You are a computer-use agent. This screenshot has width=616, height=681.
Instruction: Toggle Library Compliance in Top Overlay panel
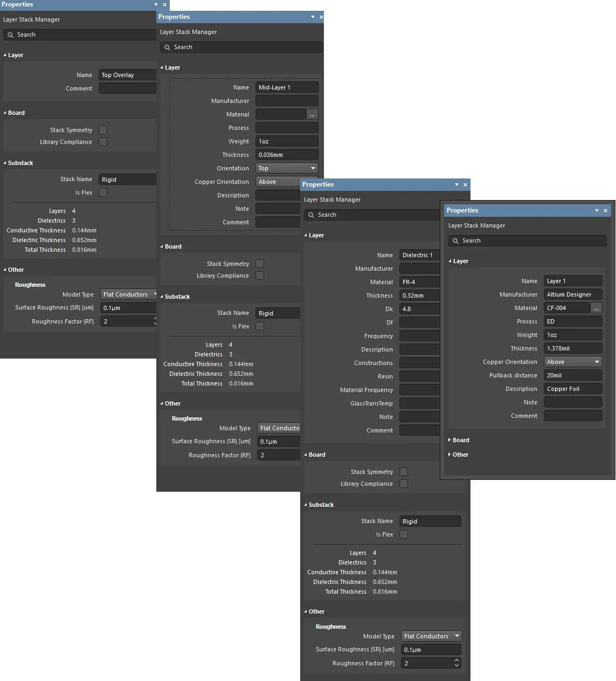point(103,142)
